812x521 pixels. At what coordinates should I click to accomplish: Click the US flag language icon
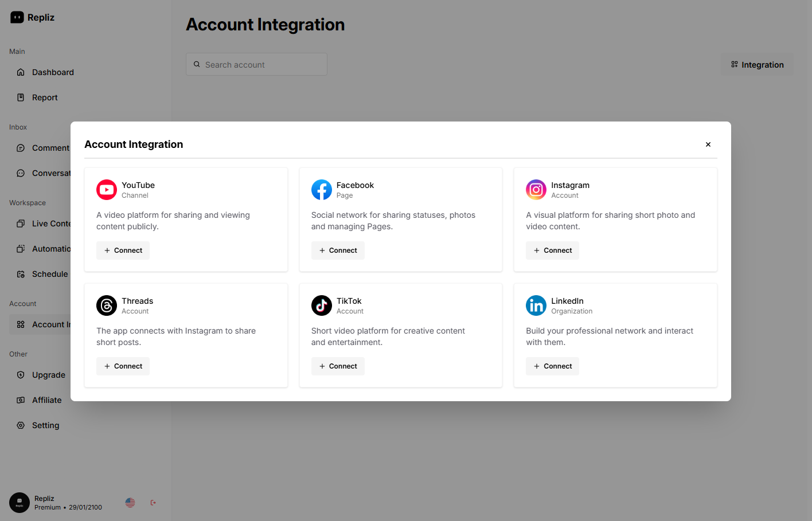tap(130, 502)
